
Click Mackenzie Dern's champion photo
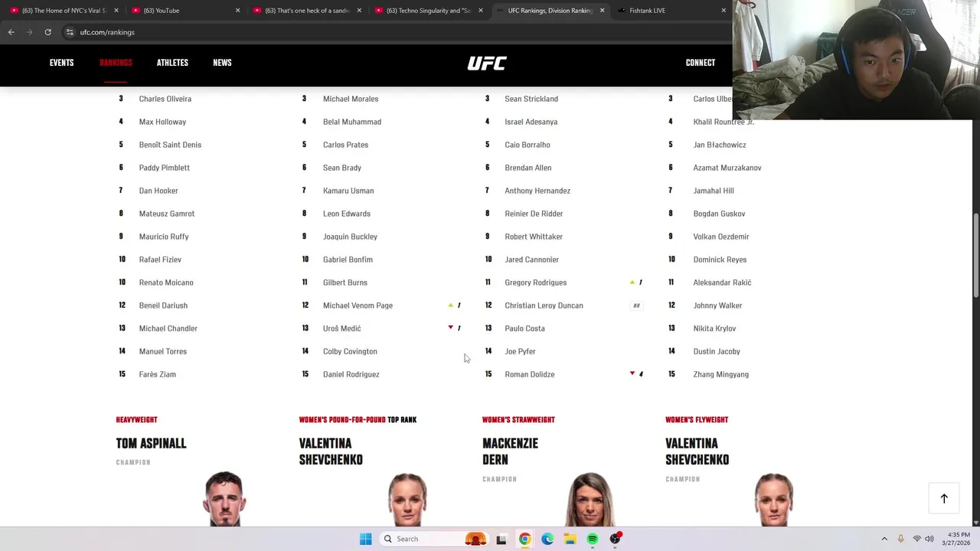click(x=590, y=499)
